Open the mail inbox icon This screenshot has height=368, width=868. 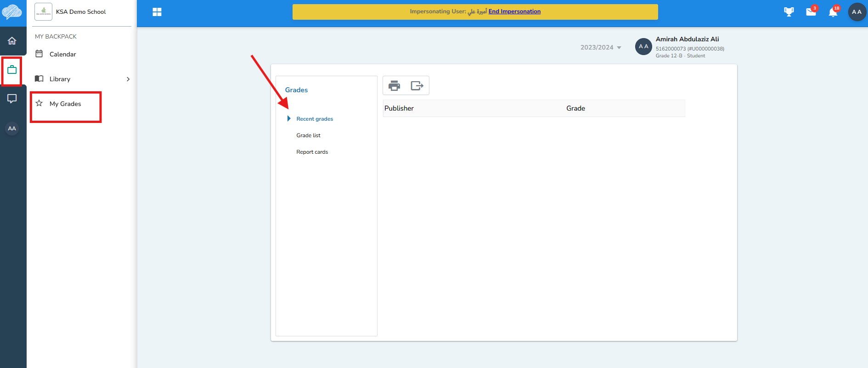click(x=811, y=12)
